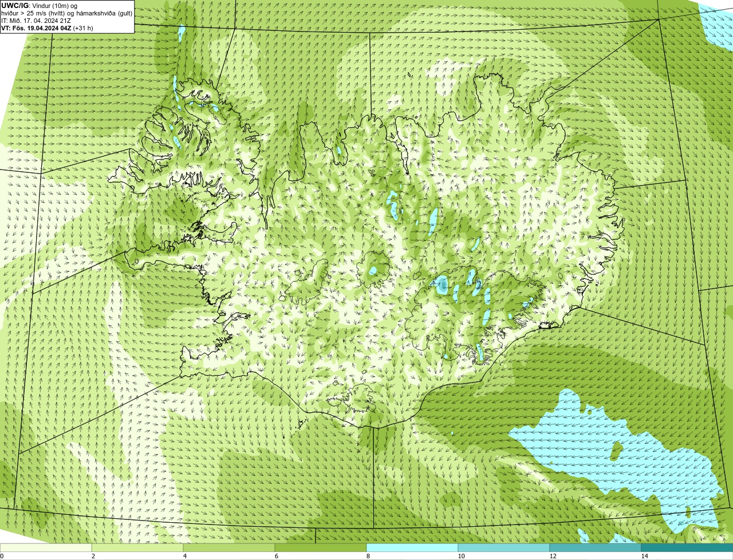Click the 4–6 m/s legend color swatch
Viewport: 733px width, 560px height.
(229, 548)
